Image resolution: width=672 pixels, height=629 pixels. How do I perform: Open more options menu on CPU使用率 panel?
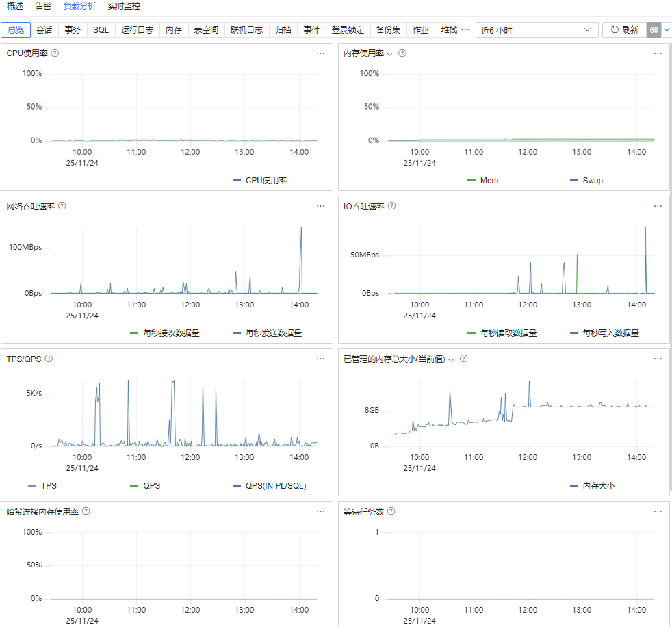[320, 53]
